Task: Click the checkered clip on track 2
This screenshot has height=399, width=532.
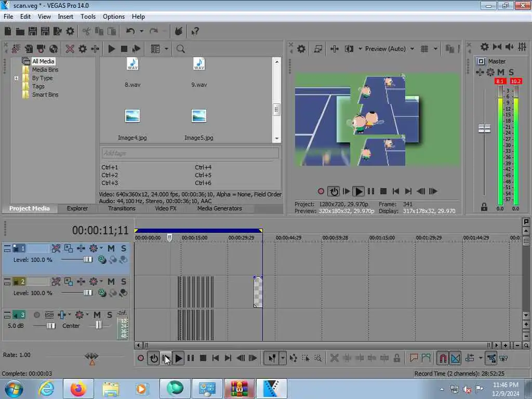Action: pos(258,292)
